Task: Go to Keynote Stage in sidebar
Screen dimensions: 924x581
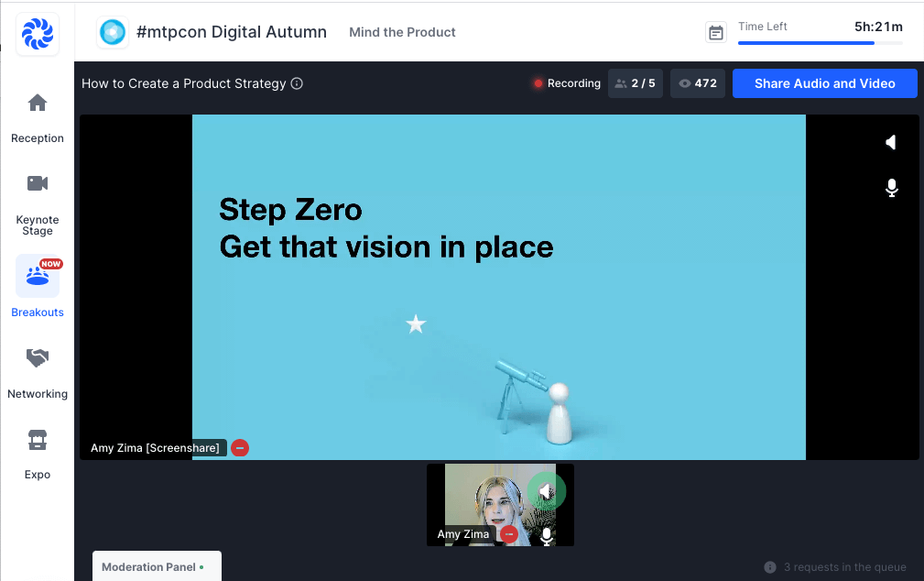Action: tap(38, 183)
